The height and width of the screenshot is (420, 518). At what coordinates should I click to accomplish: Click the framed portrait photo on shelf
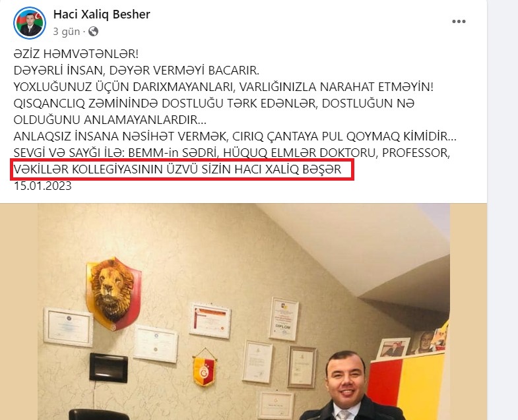pos(393,349)
